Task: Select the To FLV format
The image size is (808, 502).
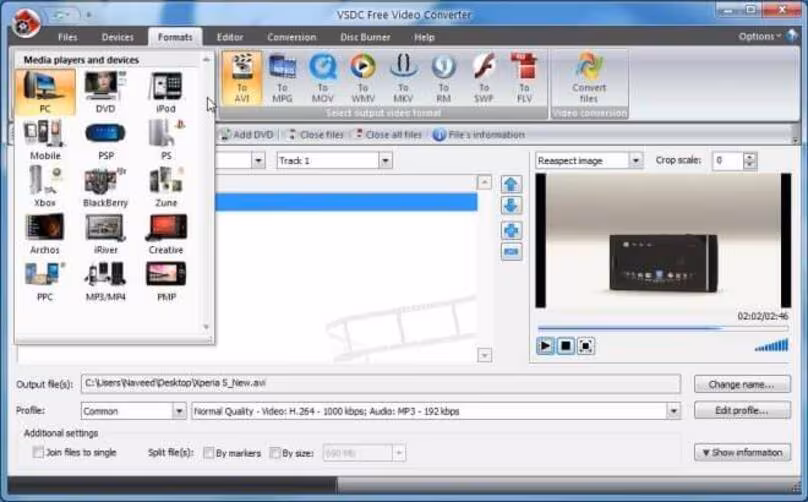Action: pos(524,78)
